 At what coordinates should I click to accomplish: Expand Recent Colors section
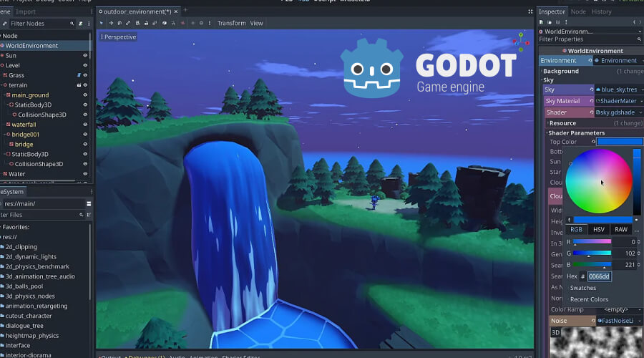[x=589, y=299]
